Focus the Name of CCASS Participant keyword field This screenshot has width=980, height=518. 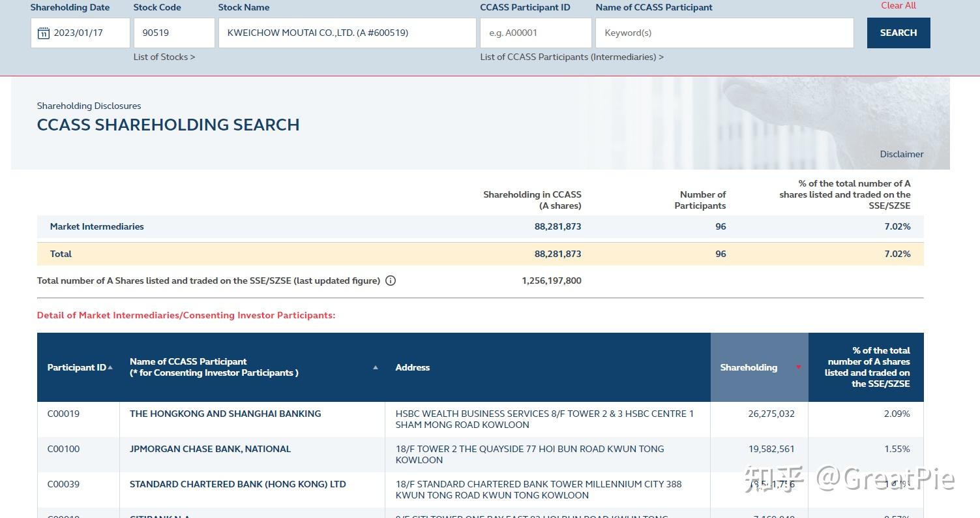pos(724,33)
